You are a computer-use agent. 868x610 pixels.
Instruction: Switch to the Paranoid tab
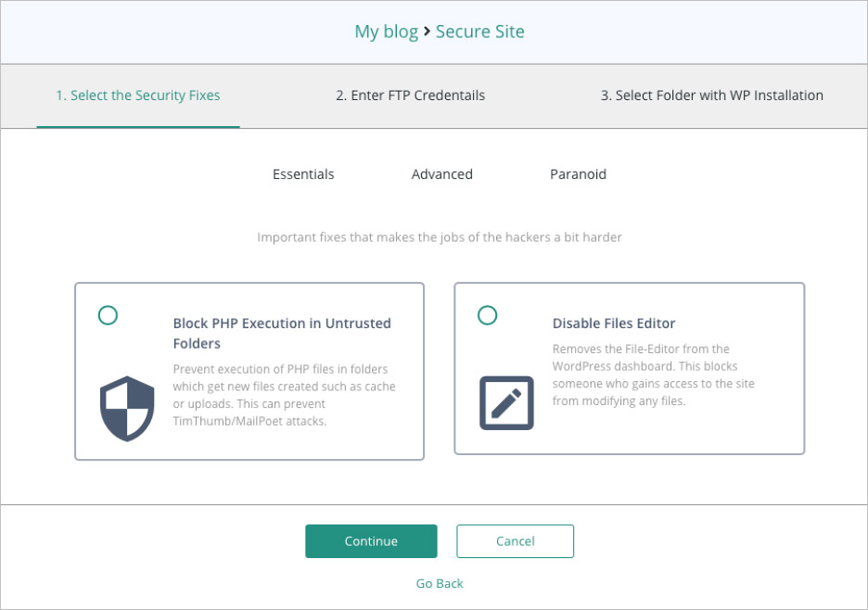(x=578, y=174)
